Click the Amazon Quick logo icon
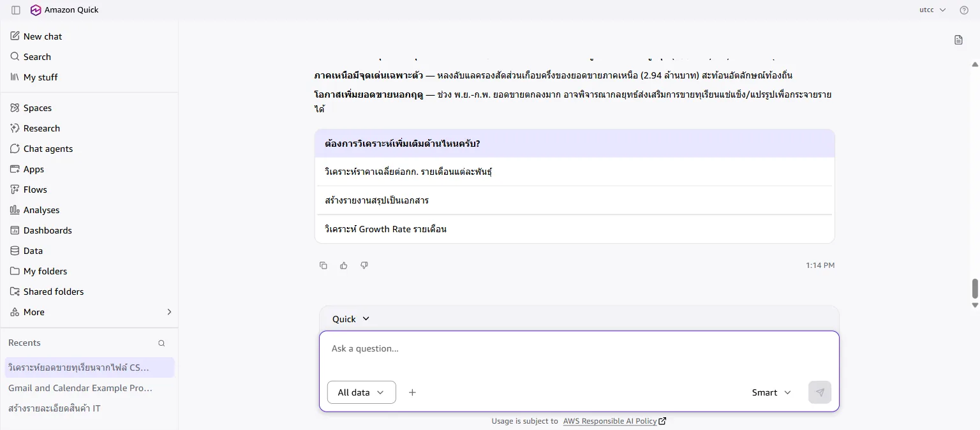This screenshot has width=980, height=430. [x=36, y=10]
